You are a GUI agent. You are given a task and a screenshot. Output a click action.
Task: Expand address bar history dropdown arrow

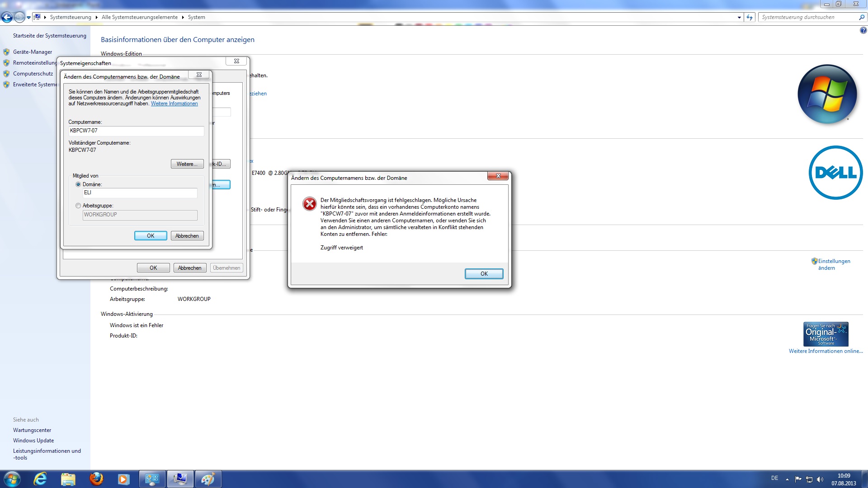(x=739, y=18)
